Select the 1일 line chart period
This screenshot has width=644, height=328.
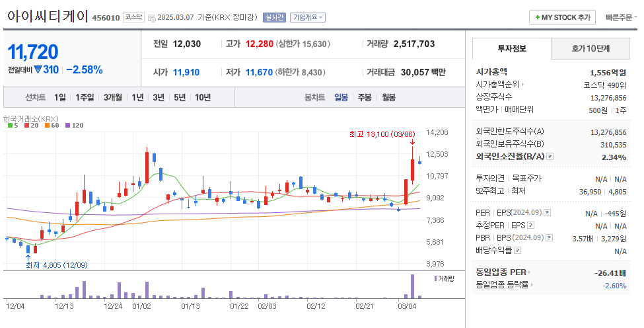point(60,97)
